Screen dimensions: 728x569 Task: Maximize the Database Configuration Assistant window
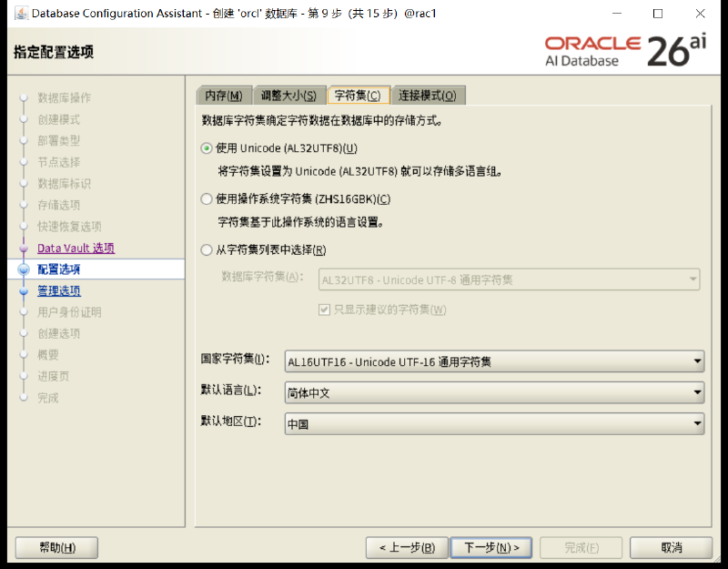(x=658, y=14)
